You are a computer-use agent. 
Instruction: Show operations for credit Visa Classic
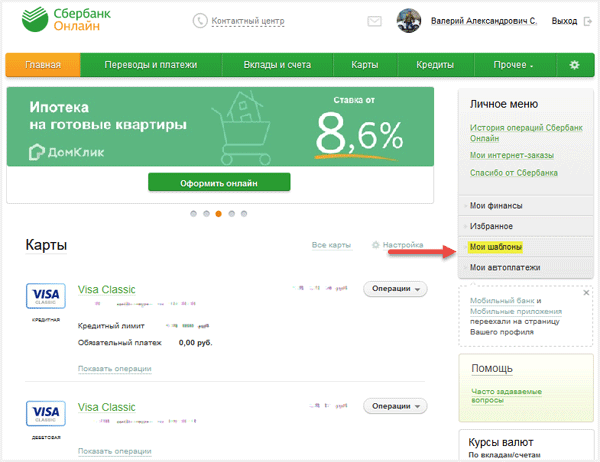(115, 369)
